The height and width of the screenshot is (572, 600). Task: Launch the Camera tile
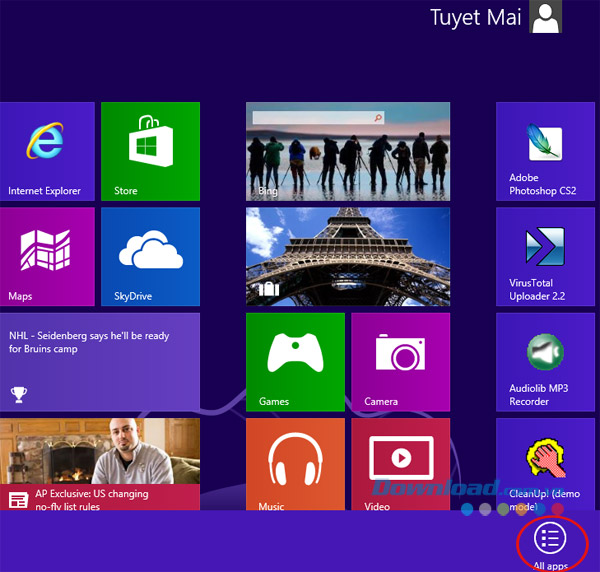pos(400,362)
